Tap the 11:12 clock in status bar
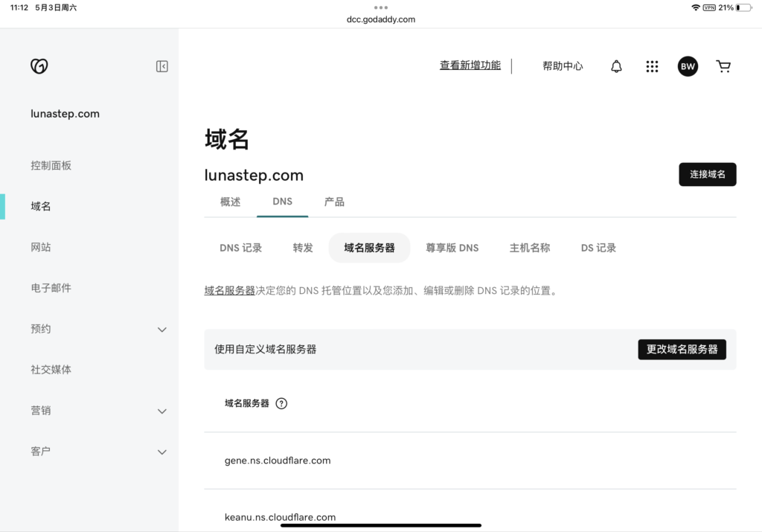The image size is (762, 532). point(19,7)
